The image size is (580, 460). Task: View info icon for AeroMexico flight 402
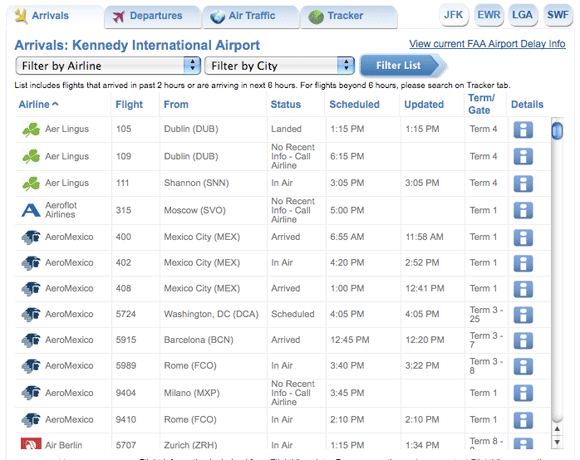(x=523, y=263)
